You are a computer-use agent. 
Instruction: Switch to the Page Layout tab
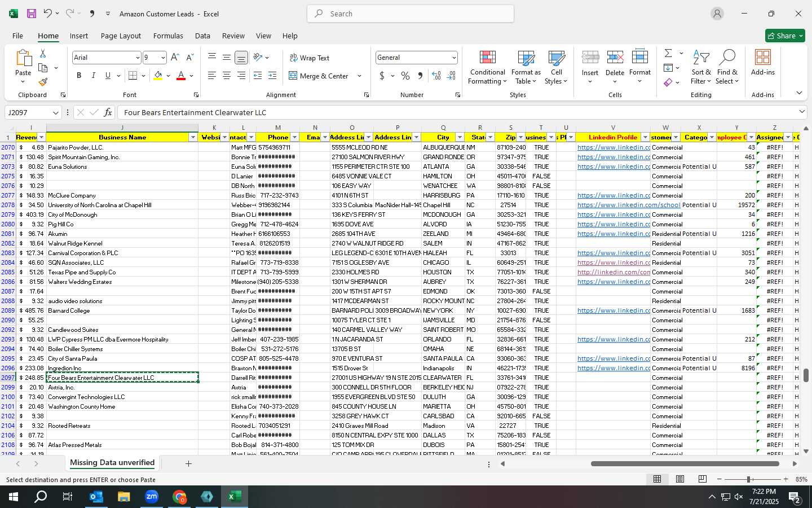121,36
